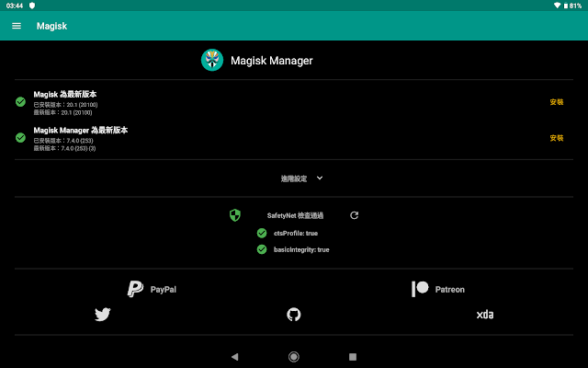Image resolution: width=588 pixels, height=368 pixels.
Task: Tap the Android back navigation button
Action: click(235, 357)
